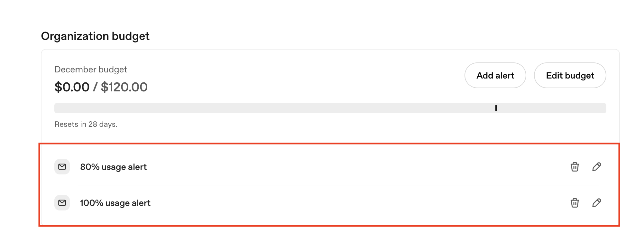Delete the 80% usage alert
Image resolution: width=644 pixels, height=242 pixels.
[575, 167]
